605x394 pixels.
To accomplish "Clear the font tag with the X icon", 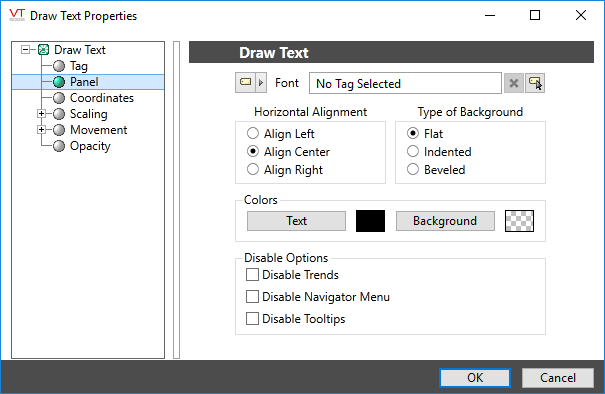I will (514, 83).
